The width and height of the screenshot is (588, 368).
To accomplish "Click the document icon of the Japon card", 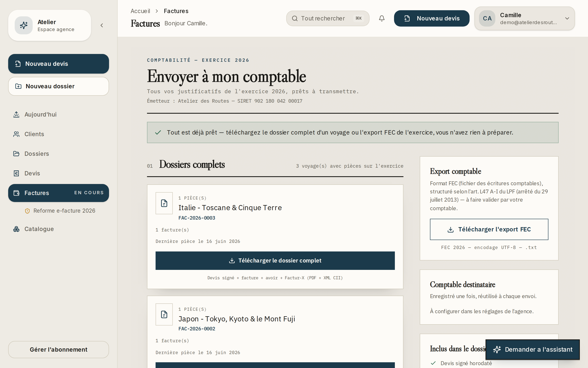I will point(164,314).
